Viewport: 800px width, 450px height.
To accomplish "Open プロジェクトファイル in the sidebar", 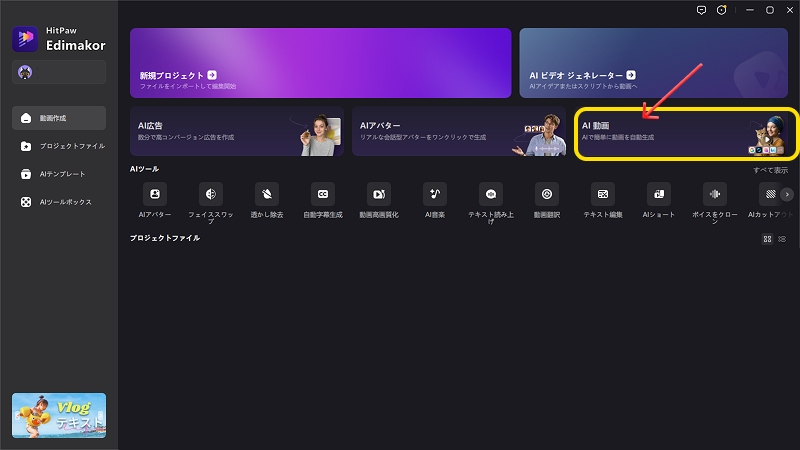I will 59,146.
